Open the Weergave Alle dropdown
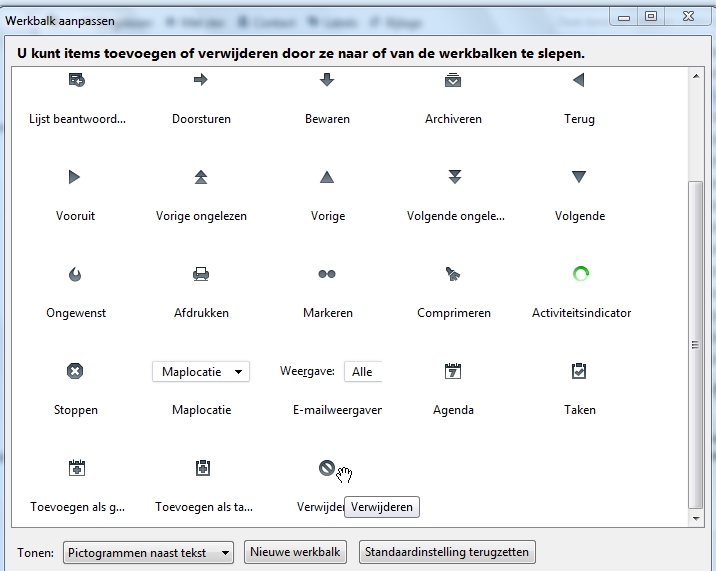 (363, 372)
